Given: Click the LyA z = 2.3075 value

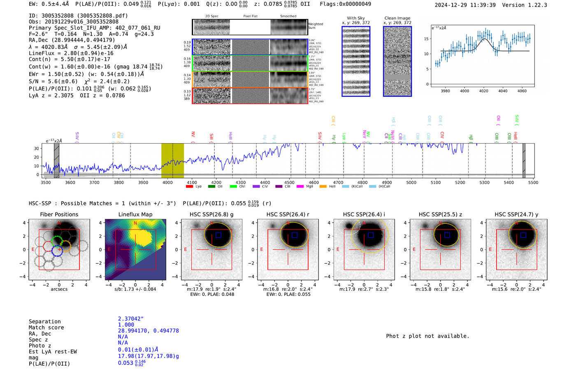Looking at the screenshot, I should click(51, 95).
